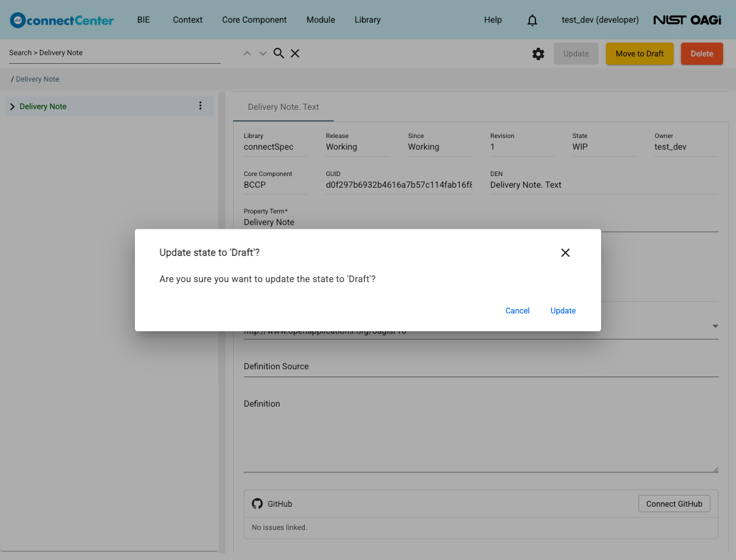
Task: Click the Core Component BCCP field
Action: tap(275, 185)
